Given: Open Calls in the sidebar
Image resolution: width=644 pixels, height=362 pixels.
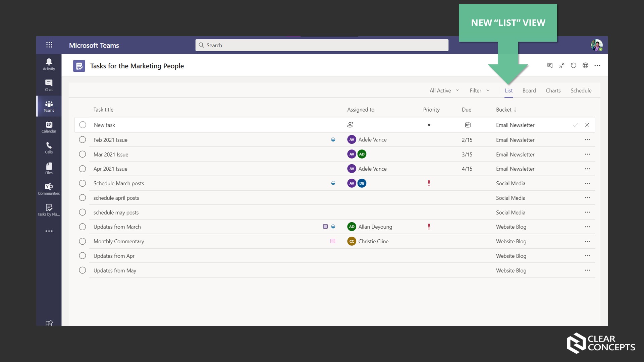Looking at the screenshot, I should click(x=49, y=148).
